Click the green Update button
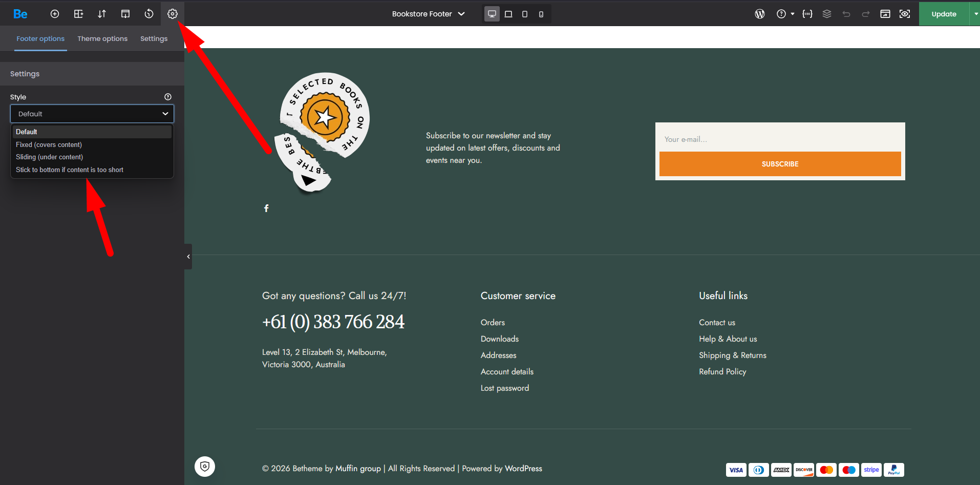Screen dimensions: 980x485 click(x=944, y=14)
